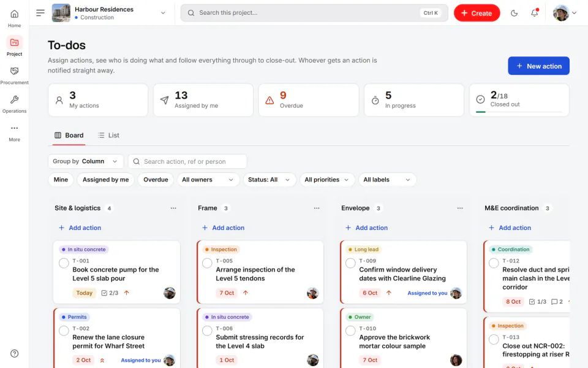
Task: Click the assignee avatar on T-001 card
Action: [170, 293]
